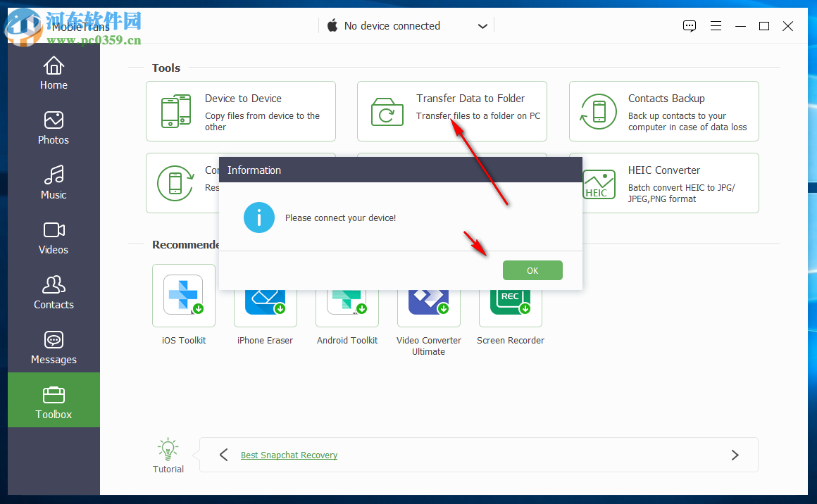817x504 pixels.
Task: Select the iPhone Eraser recommendation
Action: (x=265, y=303)
